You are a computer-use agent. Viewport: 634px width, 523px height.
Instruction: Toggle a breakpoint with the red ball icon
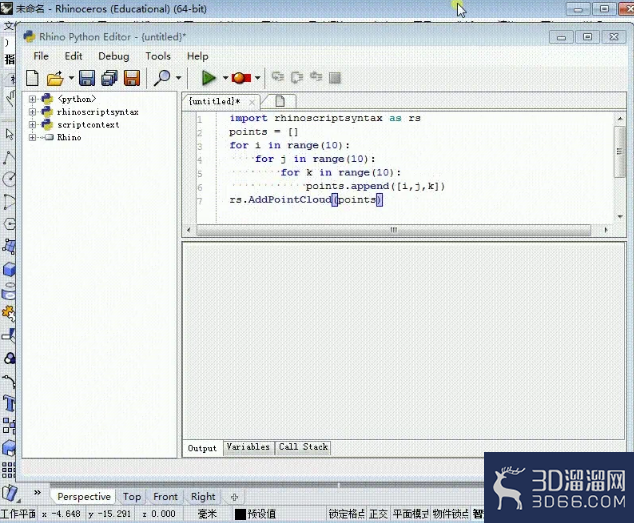coord(240,78)
